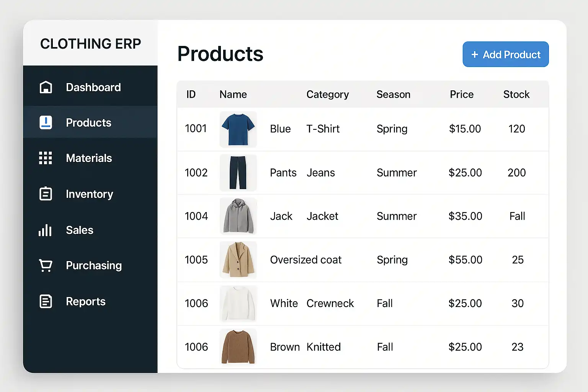Click the name 'Brown'

tap(285, 347)
